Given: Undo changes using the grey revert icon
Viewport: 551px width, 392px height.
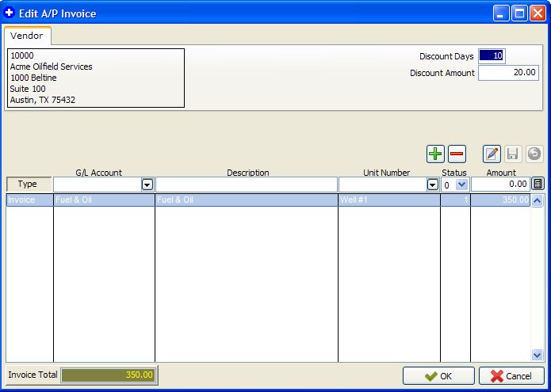Looking at the screenshot, I should point(534,154).
